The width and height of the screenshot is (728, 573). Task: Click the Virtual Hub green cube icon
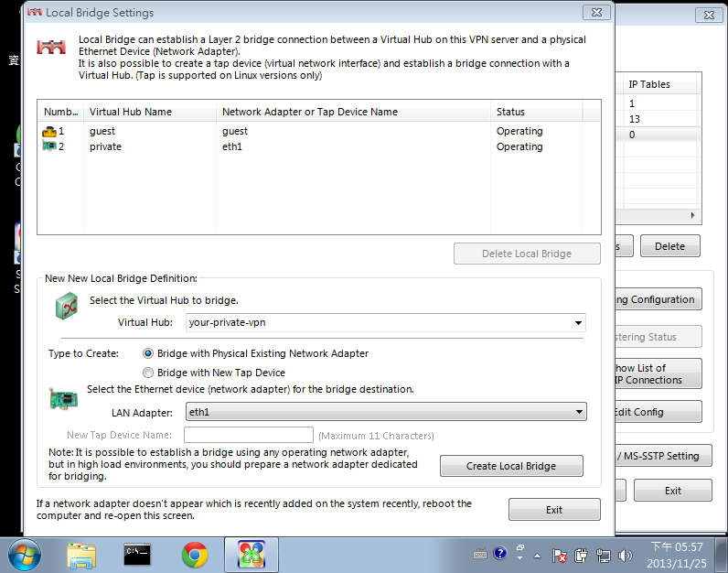click(x=67, y=306)
